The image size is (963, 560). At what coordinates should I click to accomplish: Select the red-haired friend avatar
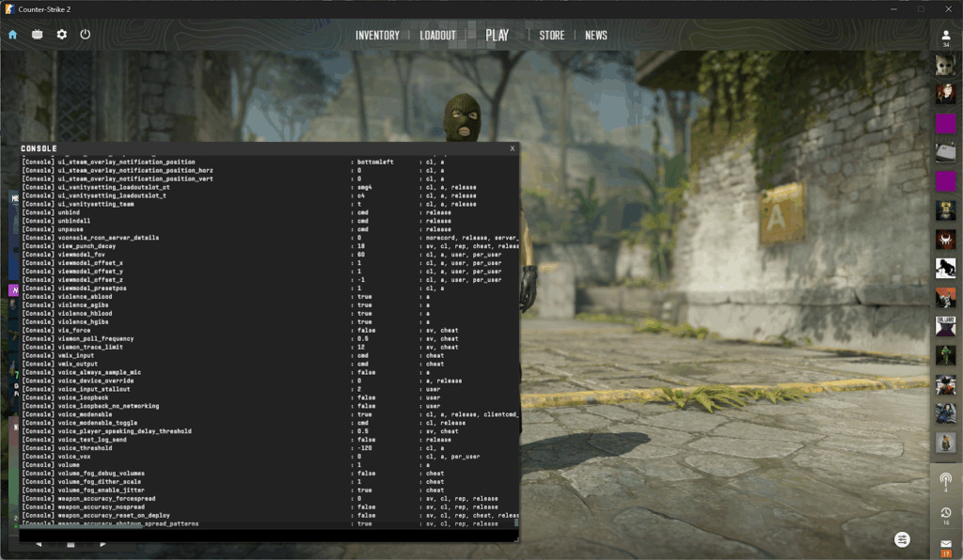coord(945,94)
